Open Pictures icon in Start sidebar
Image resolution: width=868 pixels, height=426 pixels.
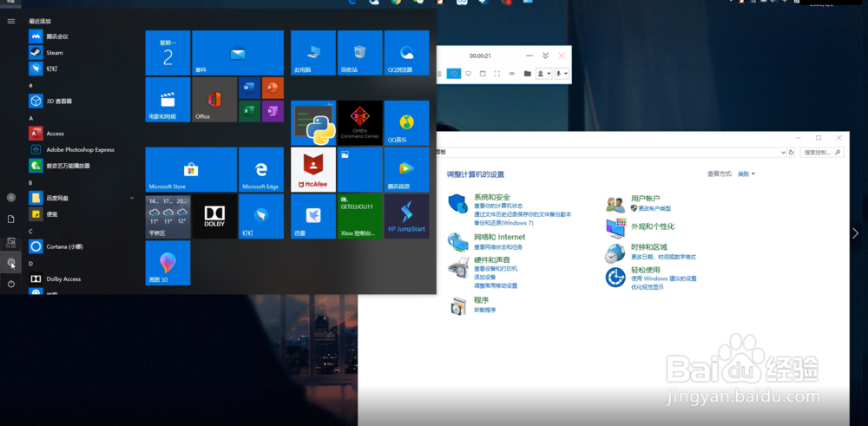click(x=11, y=242)
